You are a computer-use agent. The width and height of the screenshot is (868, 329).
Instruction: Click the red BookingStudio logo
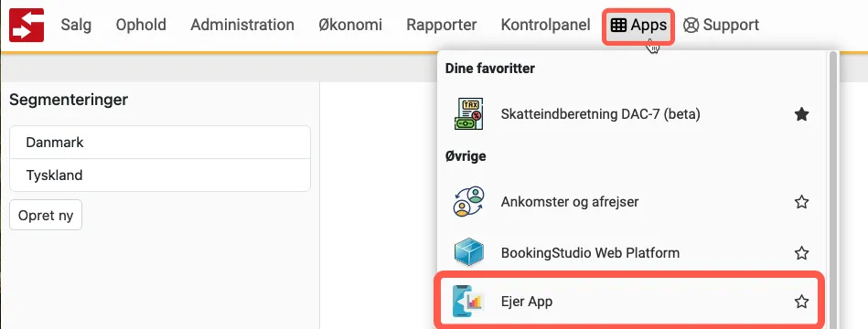click(x=27, y=25)
